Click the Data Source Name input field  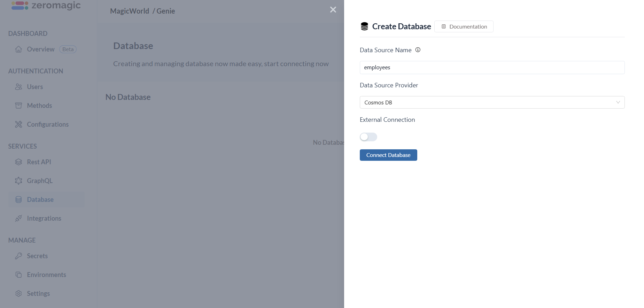pyautogui.click(x=492, y=68)
